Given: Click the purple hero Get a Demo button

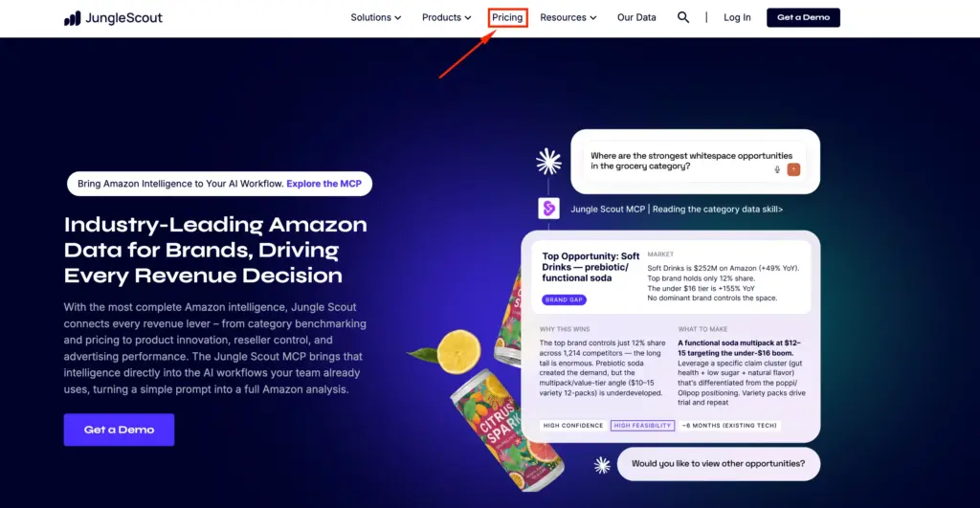Looking at the screenshot, I should pyautogui.click(x=119, y=430).
